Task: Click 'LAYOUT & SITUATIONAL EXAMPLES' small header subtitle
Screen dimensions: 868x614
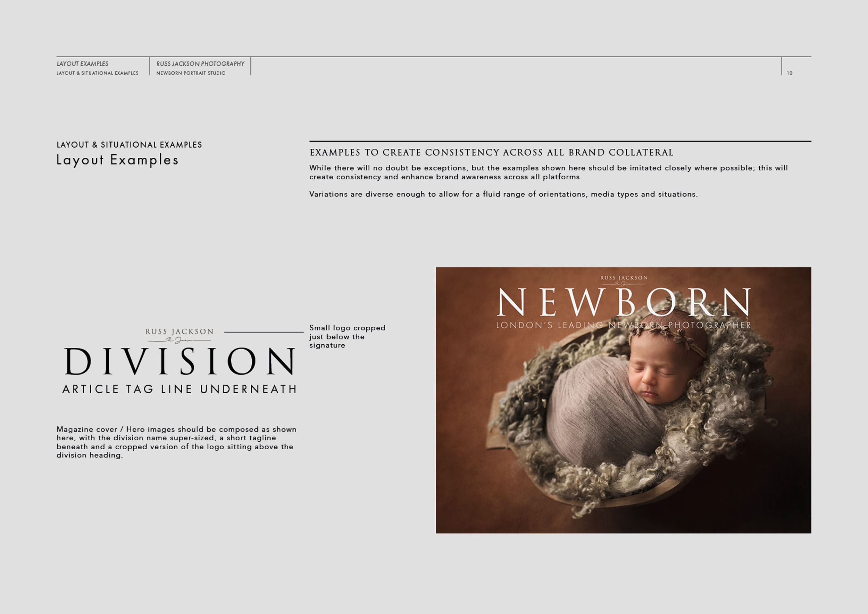Action: [98, 73]
